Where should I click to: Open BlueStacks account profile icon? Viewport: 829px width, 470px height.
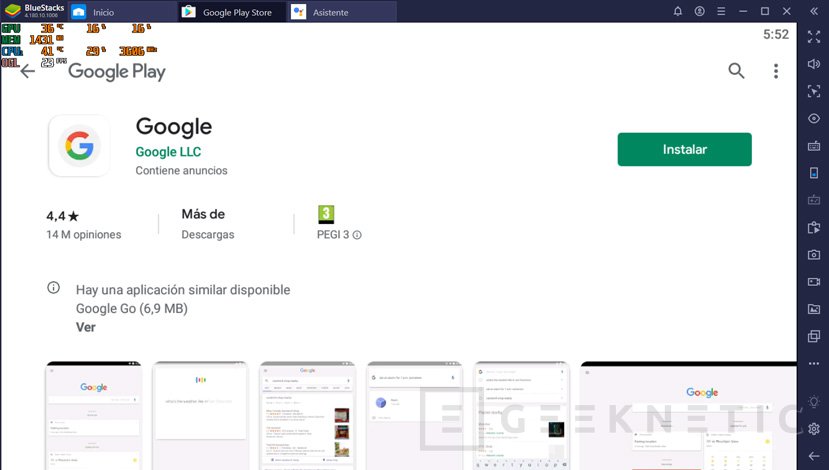pyautogui.click(x=699, y=11)
